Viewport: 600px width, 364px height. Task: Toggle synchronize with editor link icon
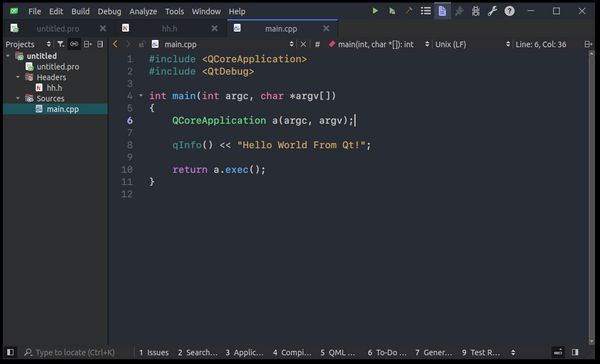tap(74, 44)
